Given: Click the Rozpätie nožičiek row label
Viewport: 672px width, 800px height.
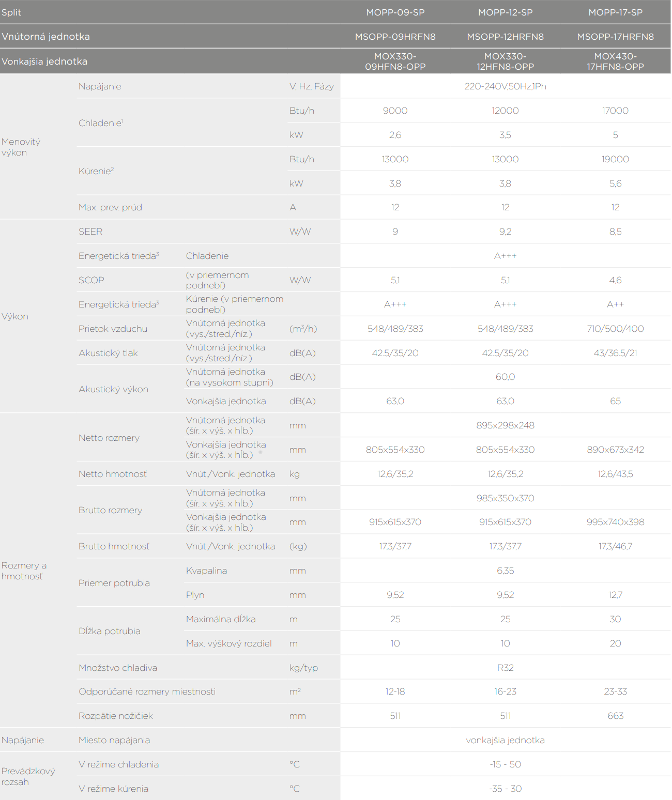Looking at the screenshot, I should (x=115, y=716).
